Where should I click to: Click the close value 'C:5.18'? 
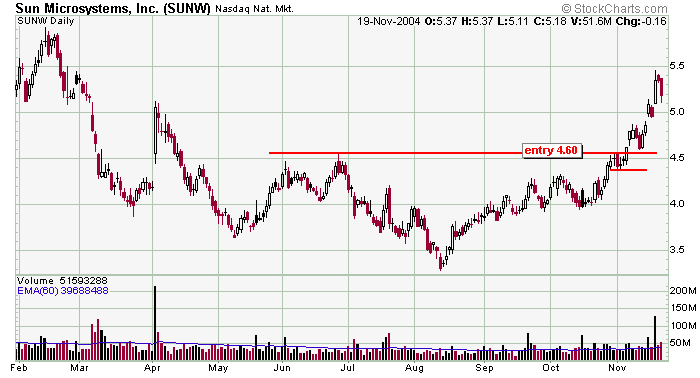tap(551, 21)
